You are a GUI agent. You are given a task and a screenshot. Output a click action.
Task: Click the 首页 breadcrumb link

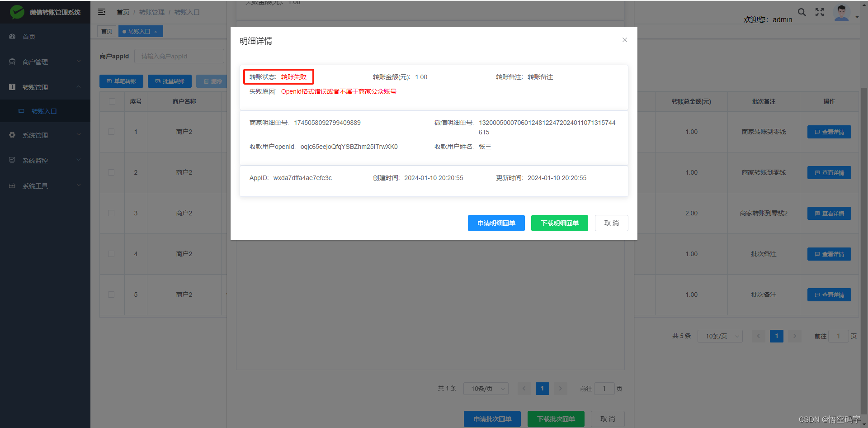(123, 12)
